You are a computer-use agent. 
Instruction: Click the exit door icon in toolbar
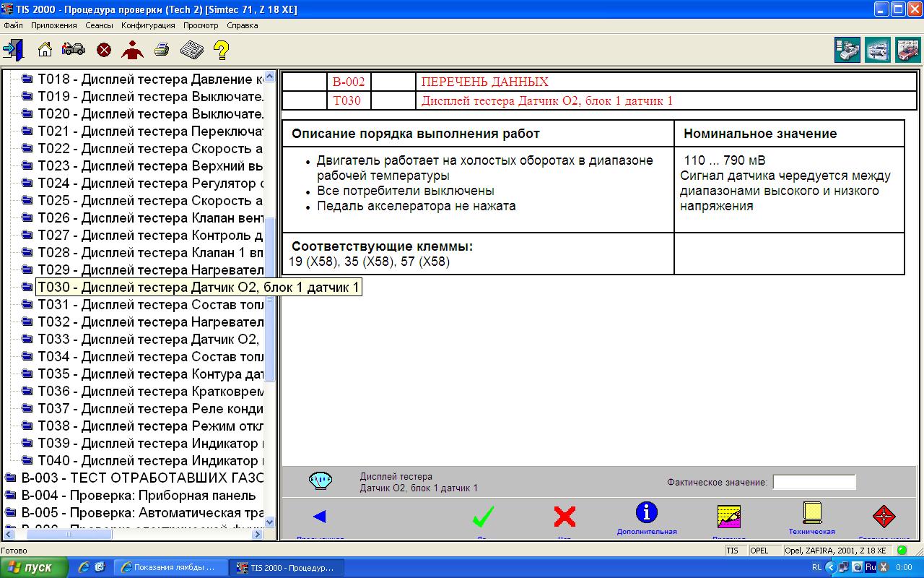tap(13, 50)
